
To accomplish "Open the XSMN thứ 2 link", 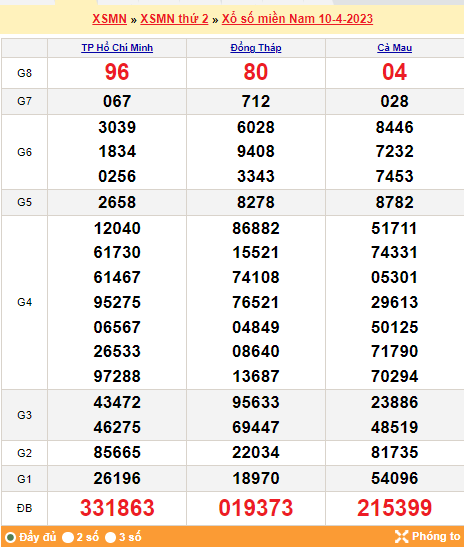I will [x=174, y=19].
